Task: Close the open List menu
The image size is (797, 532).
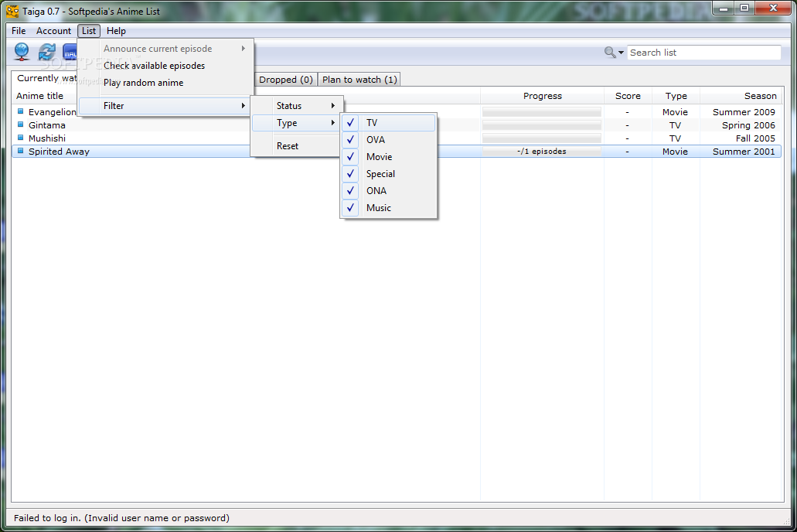Action: (x=89, y=31)
